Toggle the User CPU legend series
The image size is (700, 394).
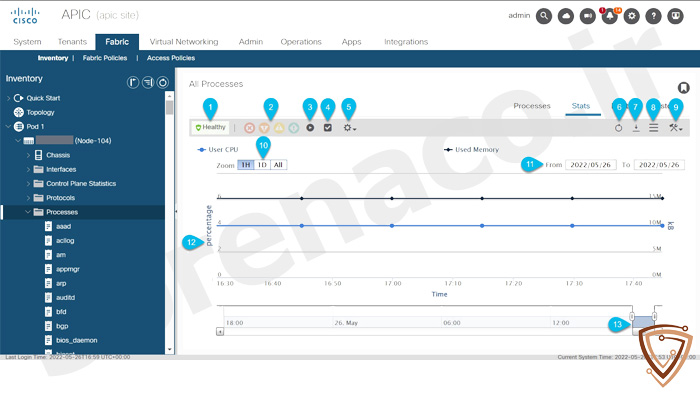(218, 149)
